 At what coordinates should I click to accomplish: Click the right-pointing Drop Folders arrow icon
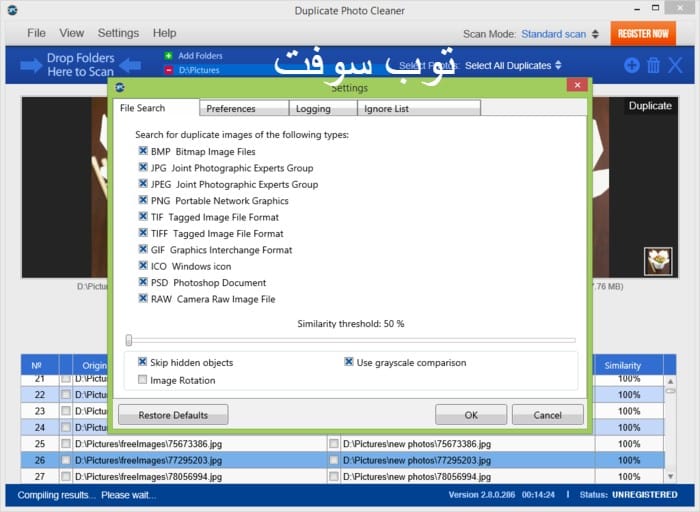click(31, 66)
